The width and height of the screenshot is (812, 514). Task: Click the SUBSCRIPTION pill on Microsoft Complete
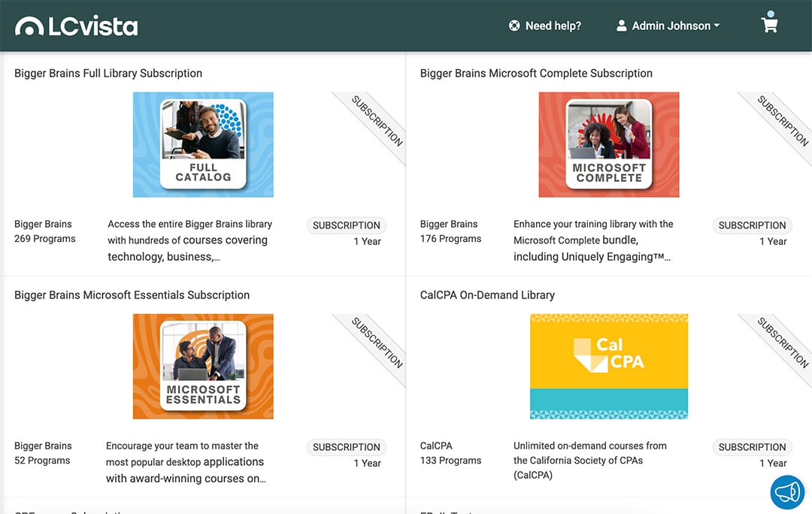pyautogui.click(x=752, y=225)
